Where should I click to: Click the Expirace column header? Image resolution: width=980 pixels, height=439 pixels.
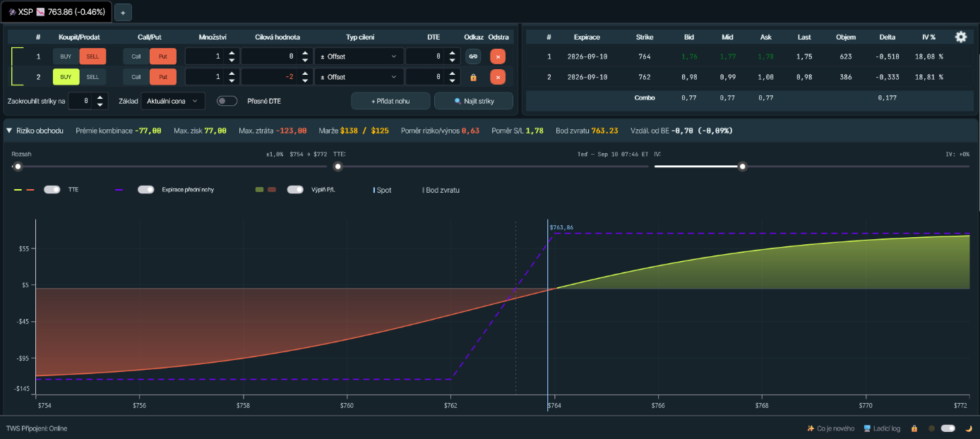[587, 37]
